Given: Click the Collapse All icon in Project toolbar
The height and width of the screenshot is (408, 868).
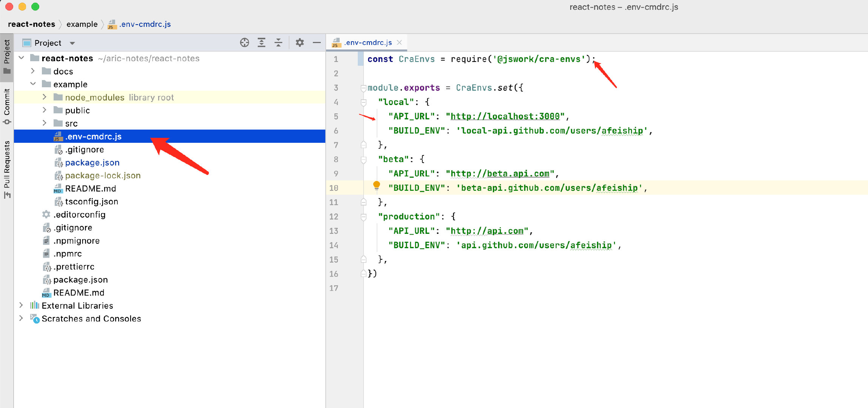Looking at the screenshot, I should (279, 43).
